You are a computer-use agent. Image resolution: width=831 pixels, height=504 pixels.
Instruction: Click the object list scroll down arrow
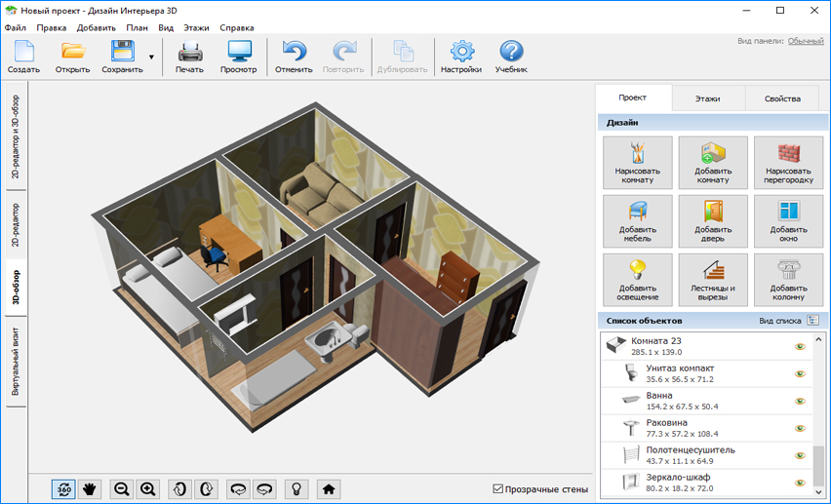click(x=819, y=492)
